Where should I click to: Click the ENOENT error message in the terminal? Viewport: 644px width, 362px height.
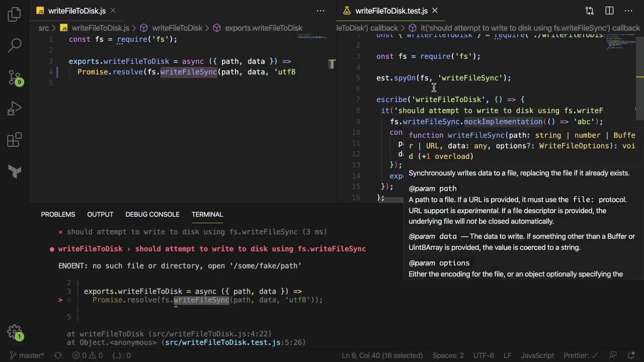point(180,265)
